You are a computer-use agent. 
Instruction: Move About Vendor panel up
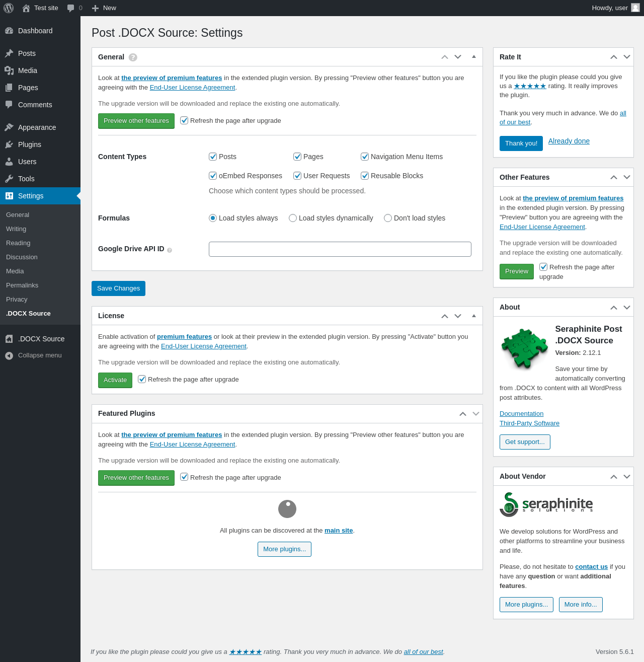point(614,476)
